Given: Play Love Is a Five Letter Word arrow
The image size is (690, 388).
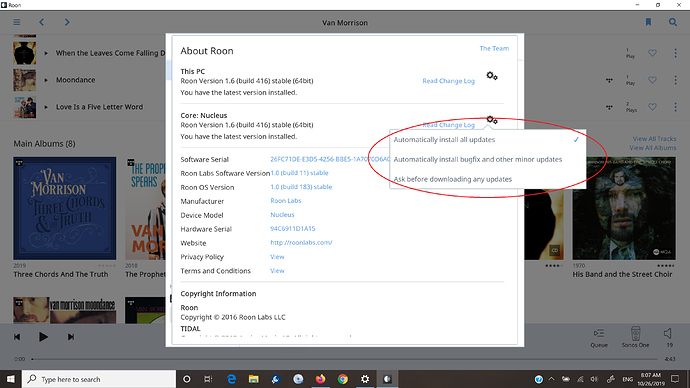Looking at the screenshot, I should click(x=46, y=107).
